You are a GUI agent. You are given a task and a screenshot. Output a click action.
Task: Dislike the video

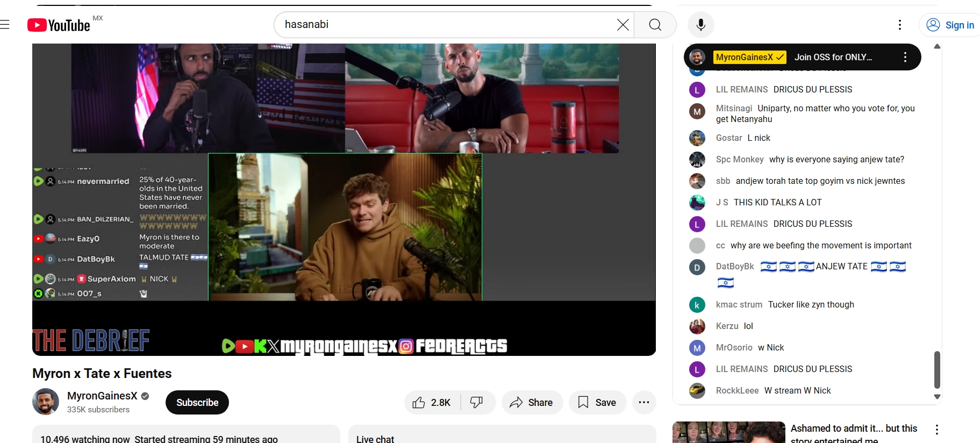[477, 403]
